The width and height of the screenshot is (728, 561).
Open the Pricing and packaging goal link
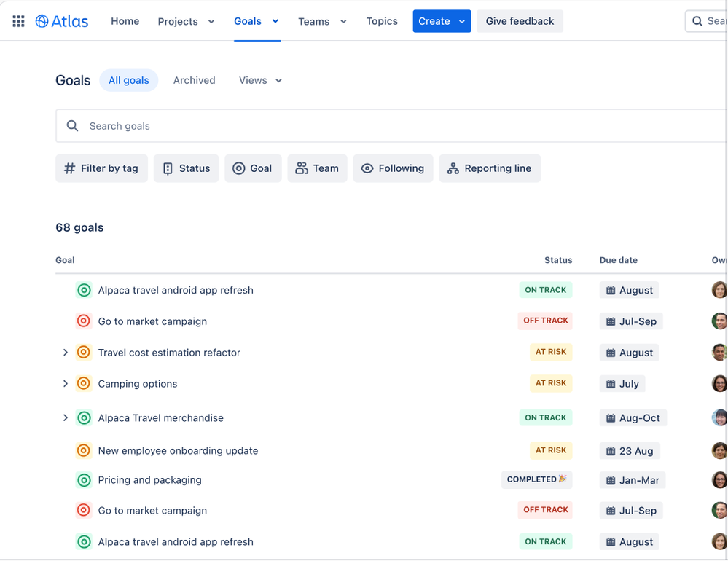pyautogui.click(x=149, y=480)
